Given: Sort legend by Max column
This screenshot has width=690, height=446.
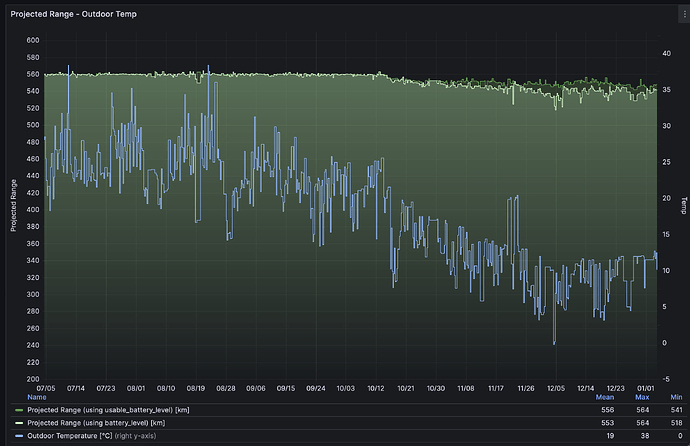Looking at the screenshot, I should (642, 397).
